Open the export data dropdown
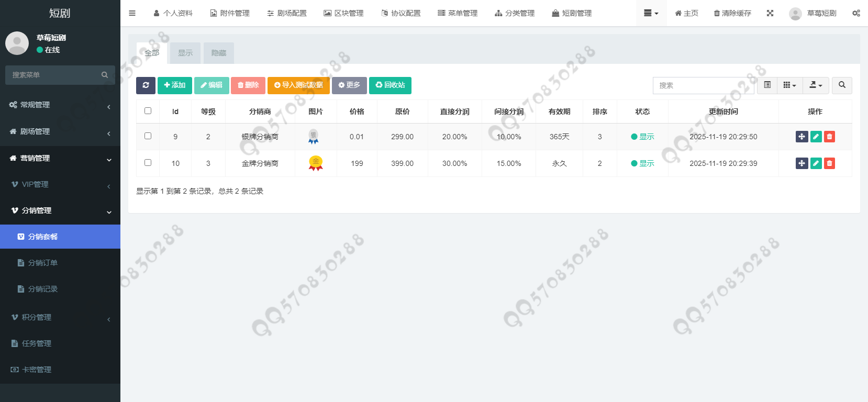The height and width of the screenshot is (402, 868). tap(816, 85)
